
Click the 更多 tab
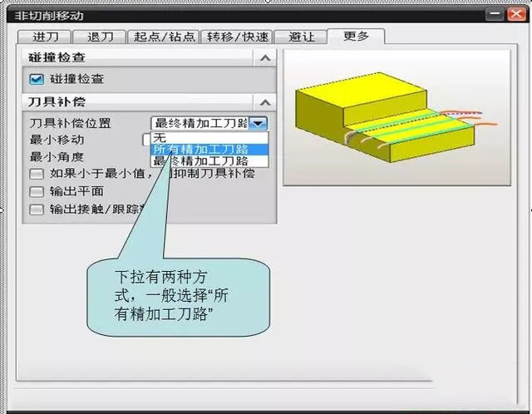click(355, 36)
